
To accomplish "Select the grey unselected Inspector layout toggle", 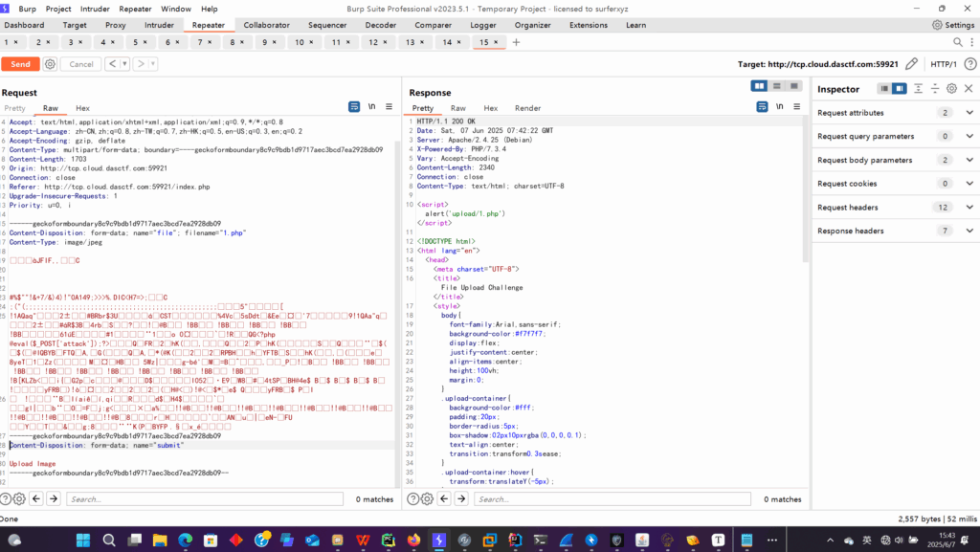I will click(x=884, y=89).
